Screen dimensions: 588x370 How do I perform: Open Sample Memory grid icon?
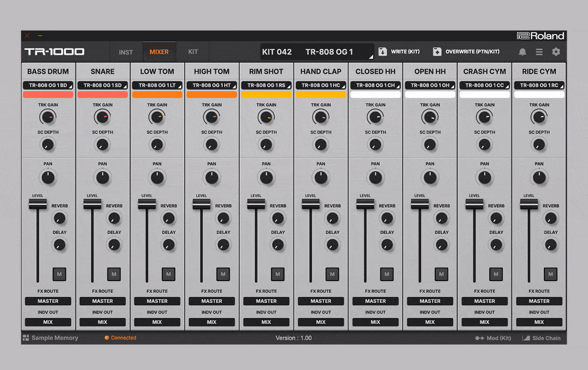pos(26,338)
